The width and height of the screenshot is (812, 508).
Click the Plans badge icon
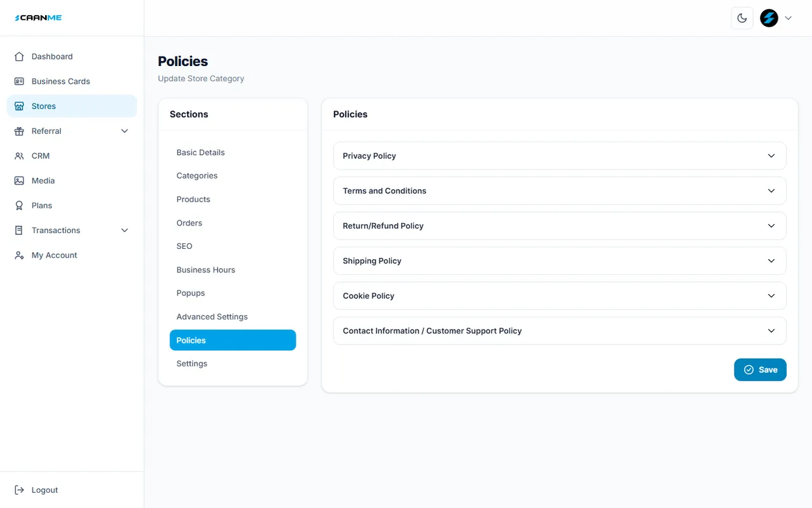(x=19, y=205)
